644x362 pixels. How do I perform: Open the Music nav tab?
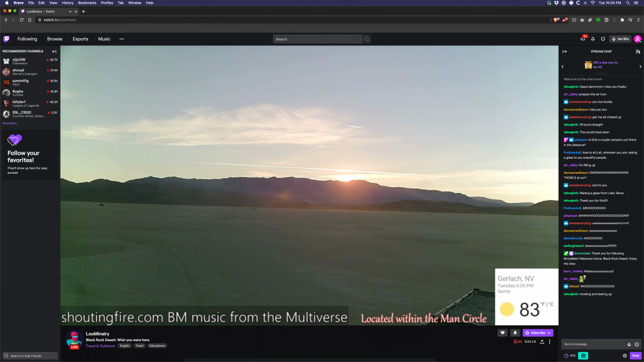pyautogui.click(x=104, y=39)
